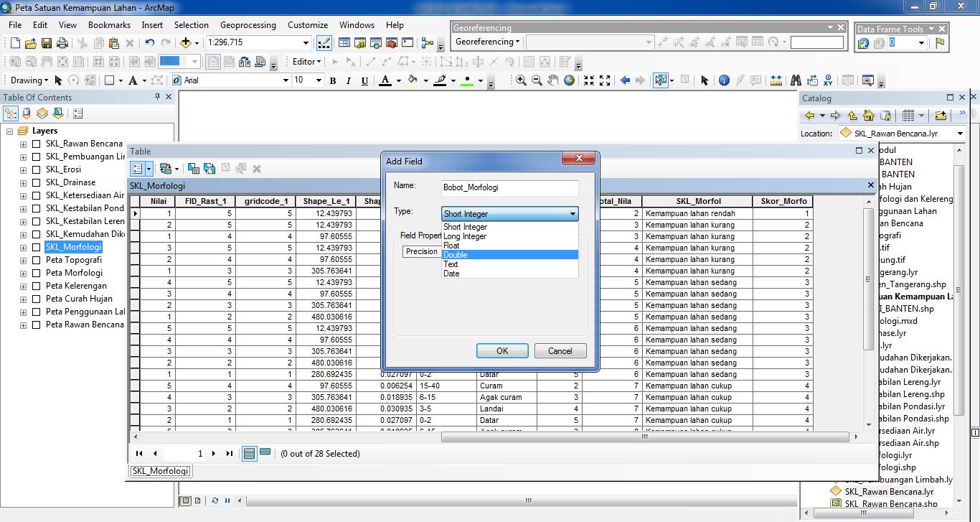Click List By Source icon in Table Of Contents
This screenshot has width=980, height=522.
click(x=27, y=113)
